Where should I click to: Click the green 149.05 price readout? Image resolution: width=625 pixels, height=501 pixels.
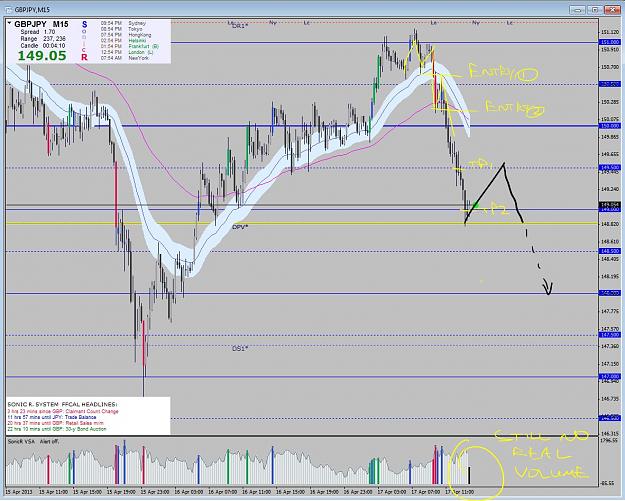pyautogui.click(x=42, y=56)
